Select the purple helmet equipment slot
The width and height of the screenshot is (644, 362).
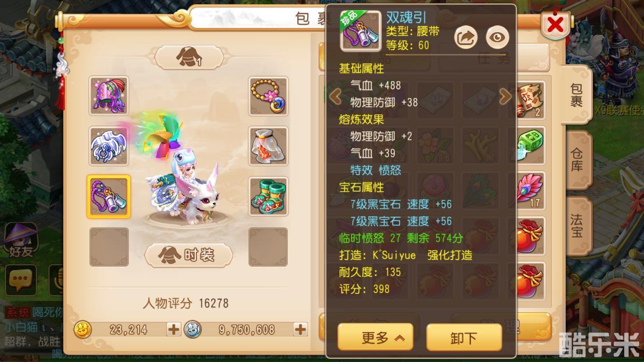[x=109, y=96]
